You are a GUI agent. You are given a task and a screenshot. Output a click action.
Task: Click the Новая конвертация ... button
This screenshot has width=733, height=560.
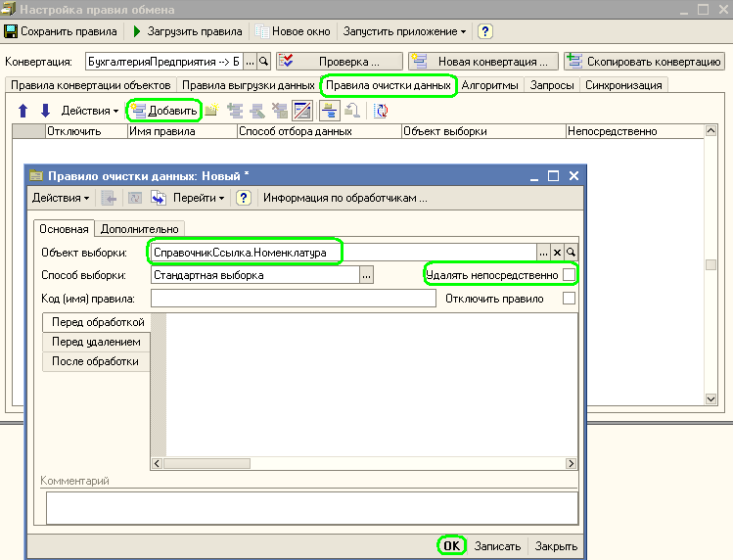483,62
